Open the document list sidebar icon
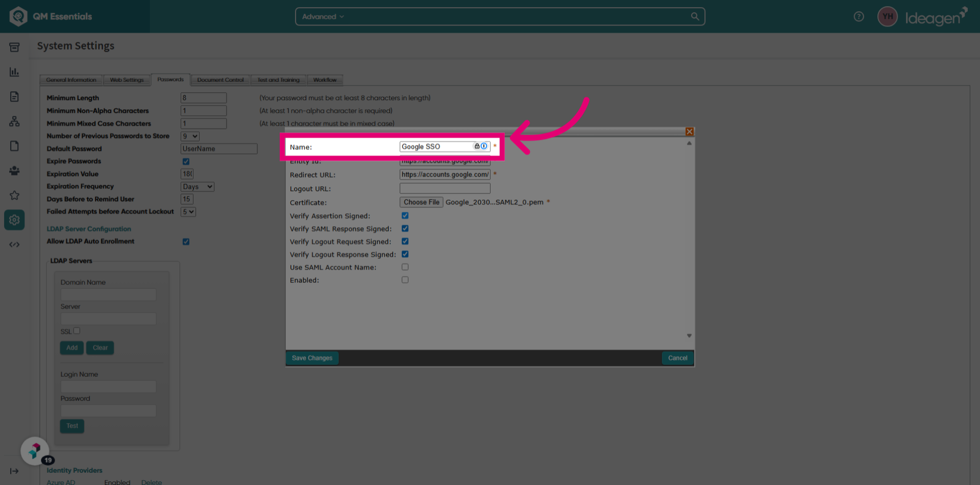The width and height of the screenshot is (980, 485). (x=14, y=96)
